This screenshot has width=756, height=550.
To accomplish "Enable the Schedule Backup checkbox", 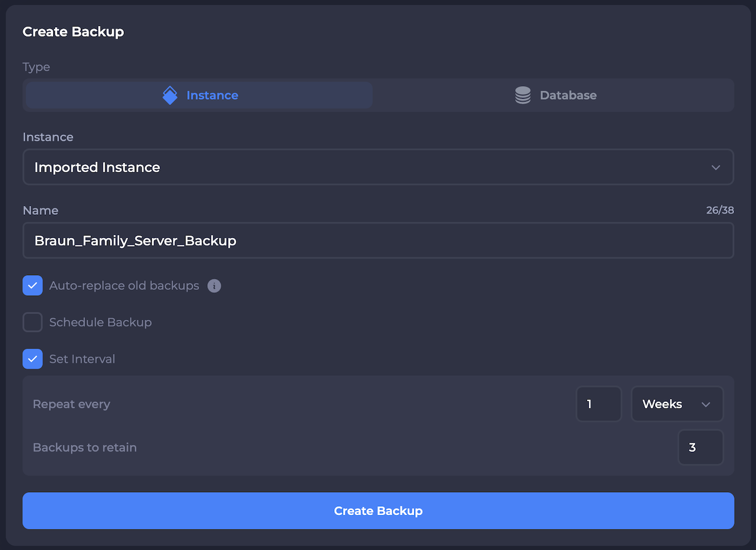I will coord(32,322).
